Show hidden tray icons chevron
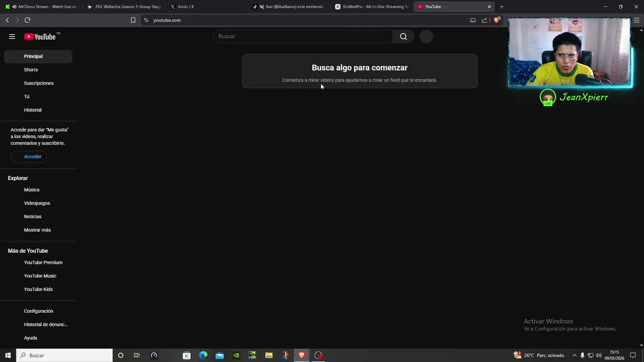This screenshot has height=362, width=644. coord(574,355)
